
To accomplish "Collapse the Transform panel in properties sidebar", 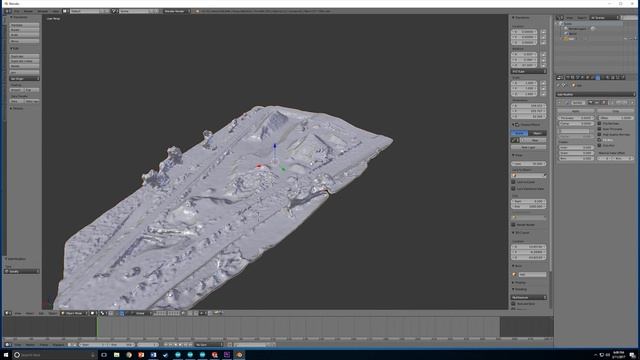I will [x=521, y=18].
